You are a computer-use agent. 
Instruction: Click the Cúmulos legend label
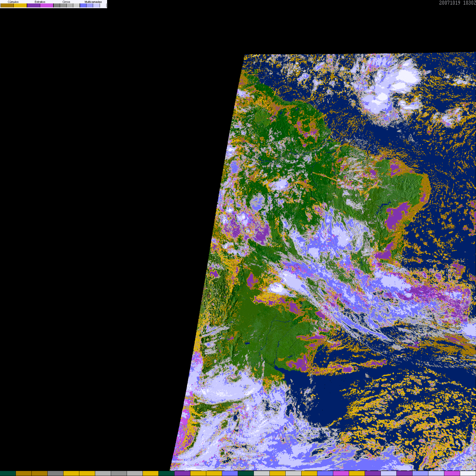[13, 2]
